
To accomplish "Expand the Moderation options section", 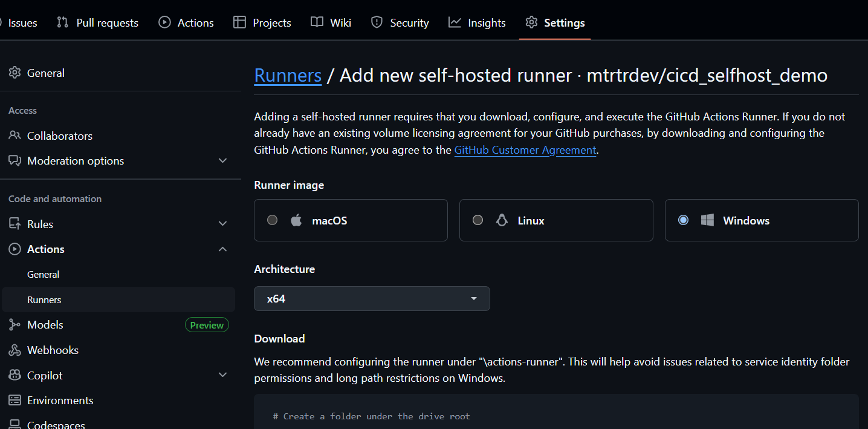I will pos(222,160).
